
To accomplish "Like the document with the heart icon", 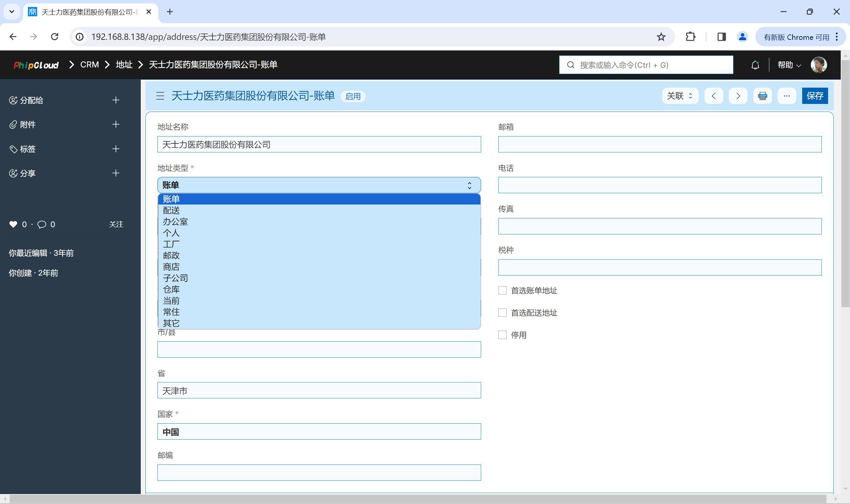I will [x=13, y=224].
